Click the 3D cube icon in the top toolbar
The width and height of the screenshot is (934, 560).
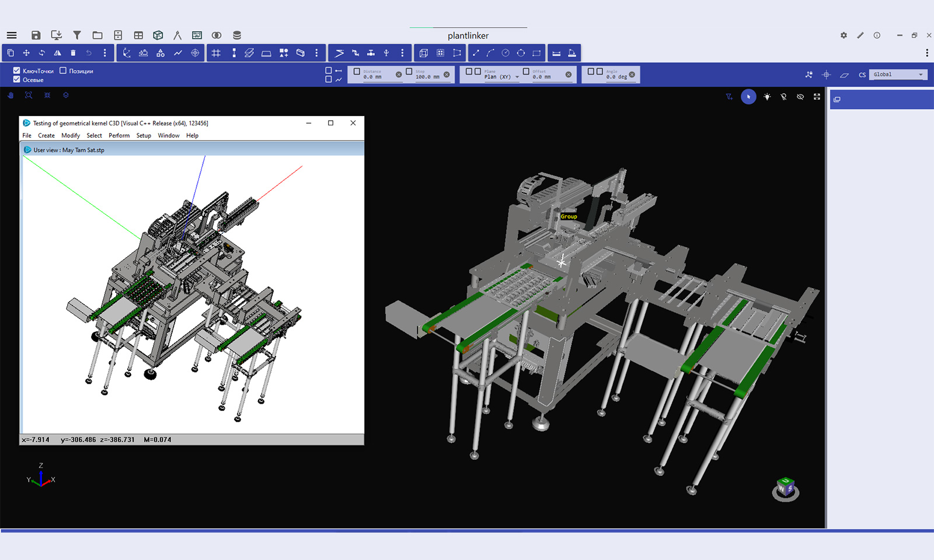click(158, 35)
